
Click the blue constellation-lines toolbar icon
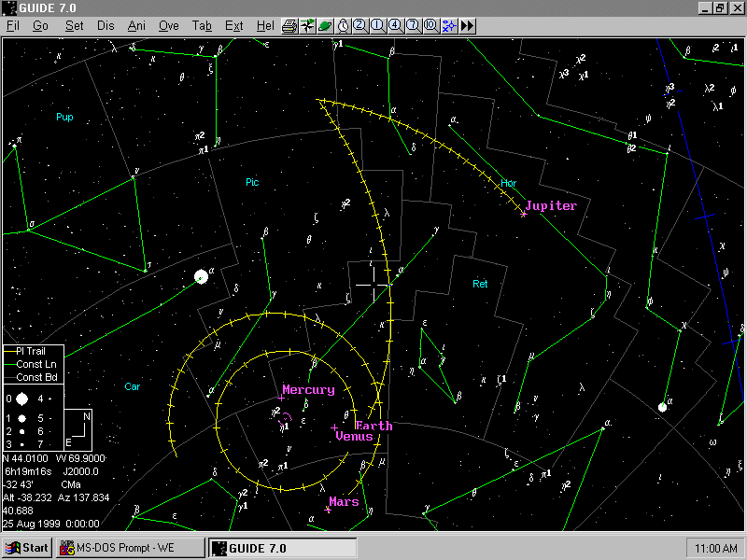pyautogui.click(x=448, y=25)
